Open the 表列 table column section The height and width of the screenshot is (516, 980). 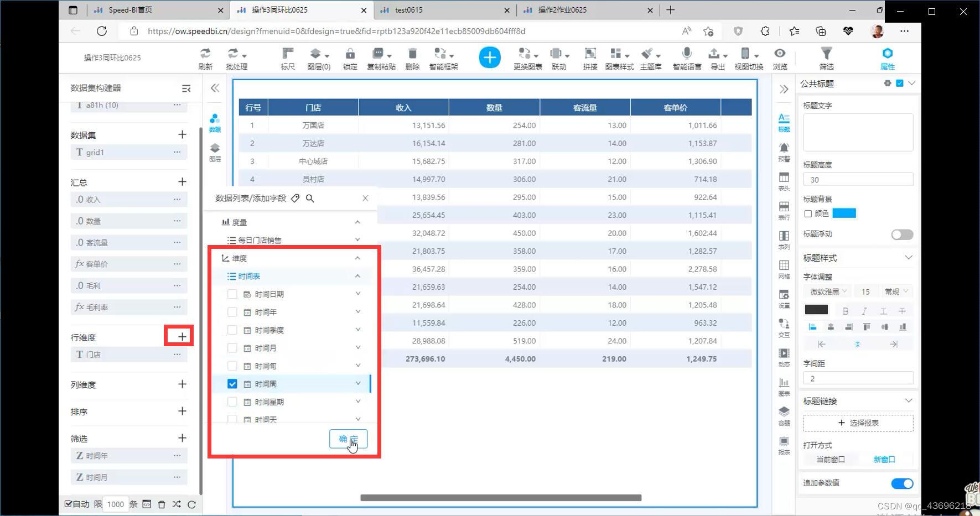click(784, 239)
